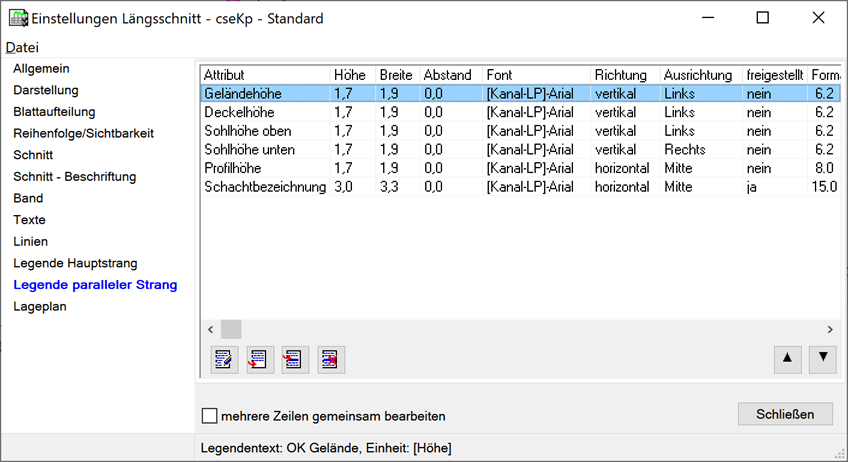848x462 pixels.
Task: Click the app icon in the title bar
Action: [17, 18]
